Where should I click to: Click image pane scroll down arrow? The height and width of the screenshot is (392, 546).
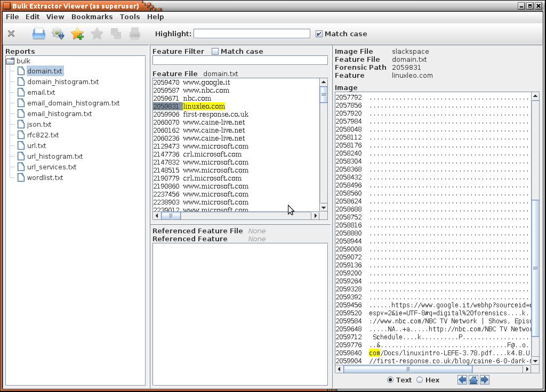[x=535, y=361]
